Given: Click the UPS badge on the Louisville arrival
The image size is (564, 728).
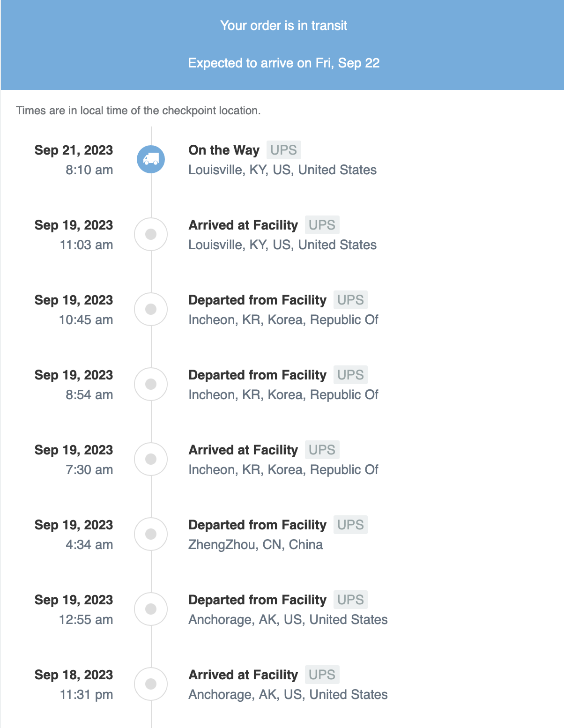Looking at the screenshot, I should [322, 225].
